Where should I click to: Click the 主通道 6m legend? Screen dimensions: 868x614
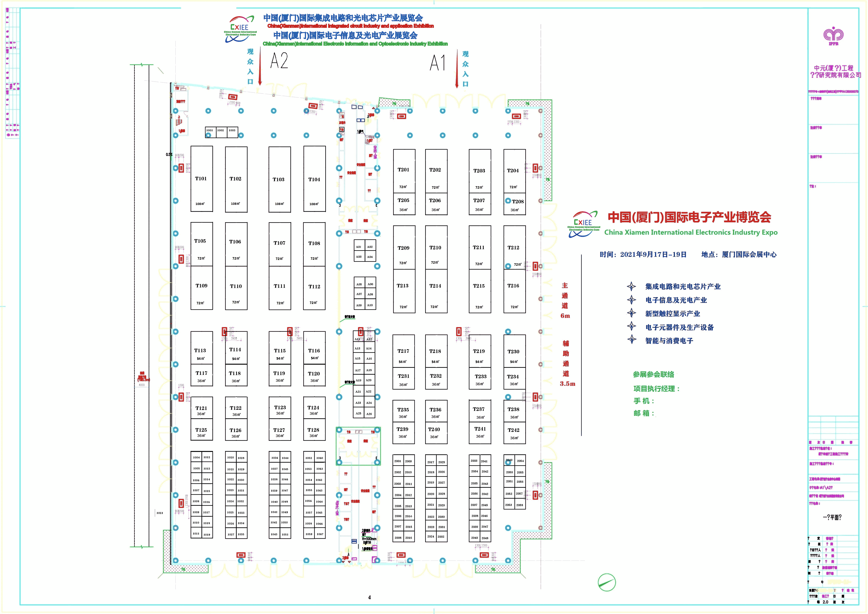pos(565,300)
